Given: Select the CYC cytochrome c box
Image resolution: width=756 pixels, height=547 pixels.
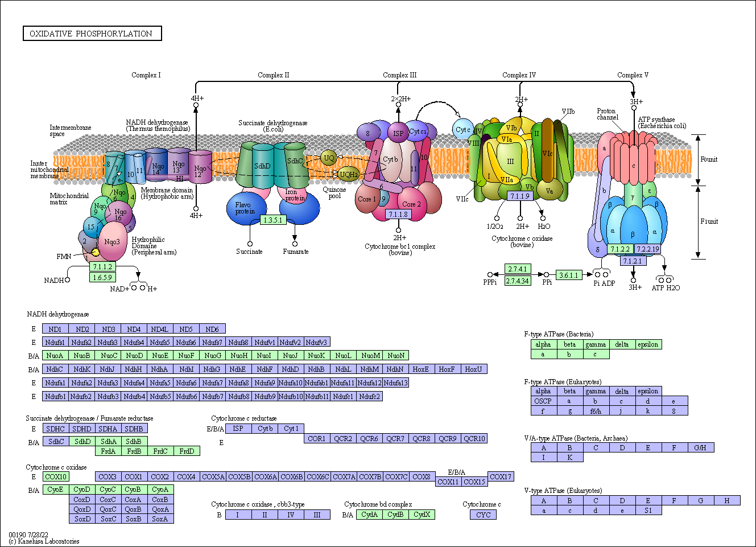Looking at the screenshot, I should coord(484,515).
